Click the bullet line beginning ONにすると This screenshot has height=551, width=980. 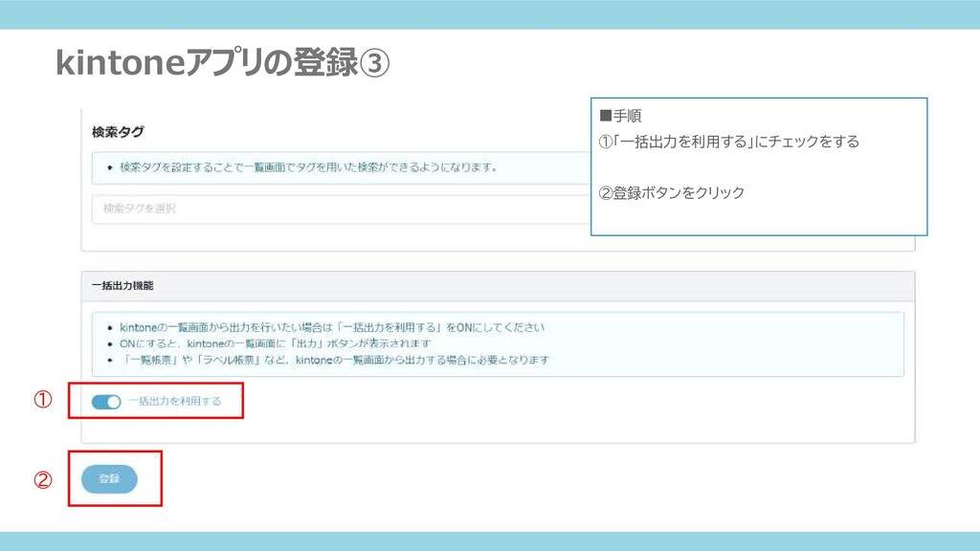click(275, 343)
